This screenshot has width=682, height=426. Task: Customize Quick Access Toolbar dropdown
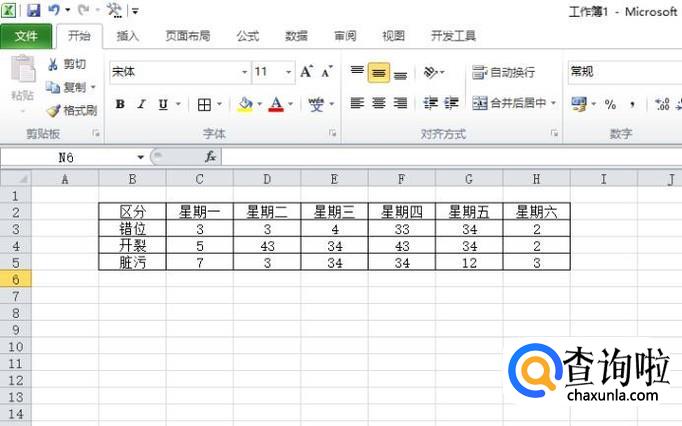click(x=135, y=11)
